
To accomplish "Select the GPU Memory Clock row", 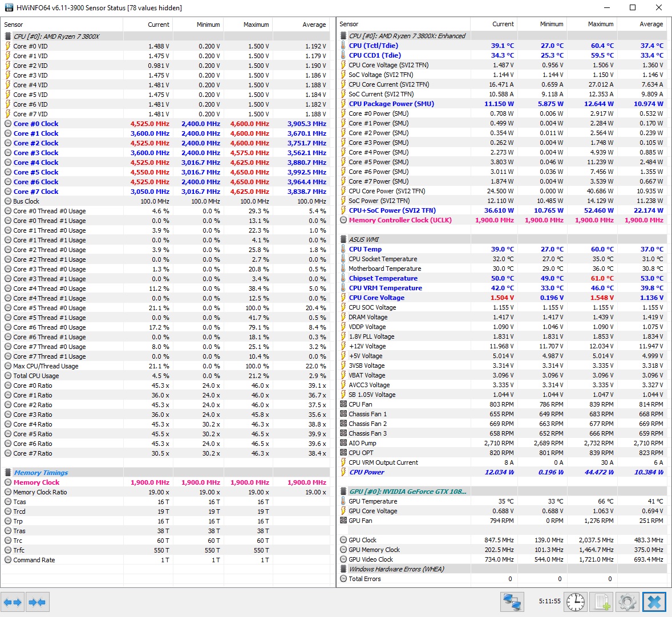I will pos(502,550).
